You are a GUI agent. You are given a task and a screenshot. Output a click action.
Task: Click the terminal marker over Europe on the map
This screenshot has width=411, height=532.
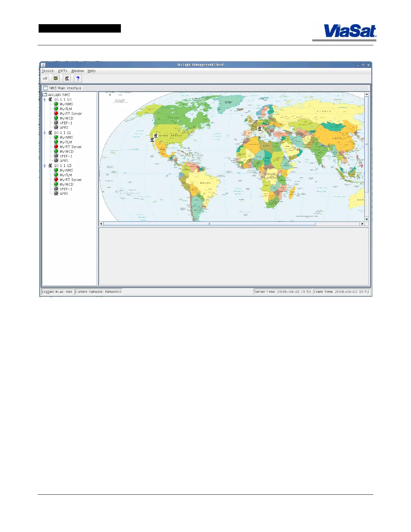260,129
